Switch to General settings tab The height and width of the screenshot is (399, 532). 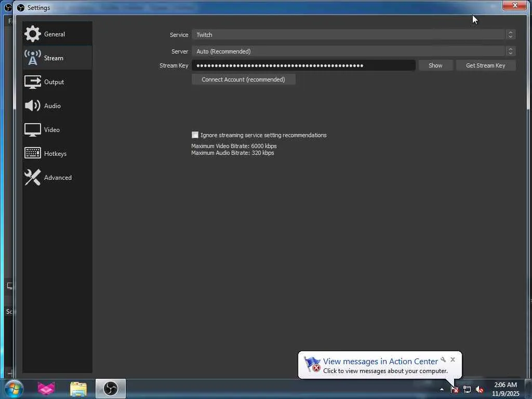click(57, 34)
